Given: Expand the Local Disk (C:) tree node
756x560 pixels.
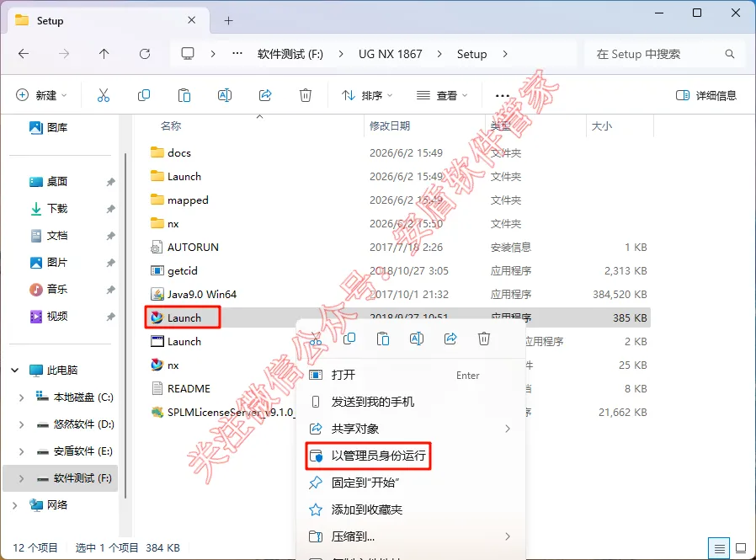Looking at the screenshot, I should 21,397.
